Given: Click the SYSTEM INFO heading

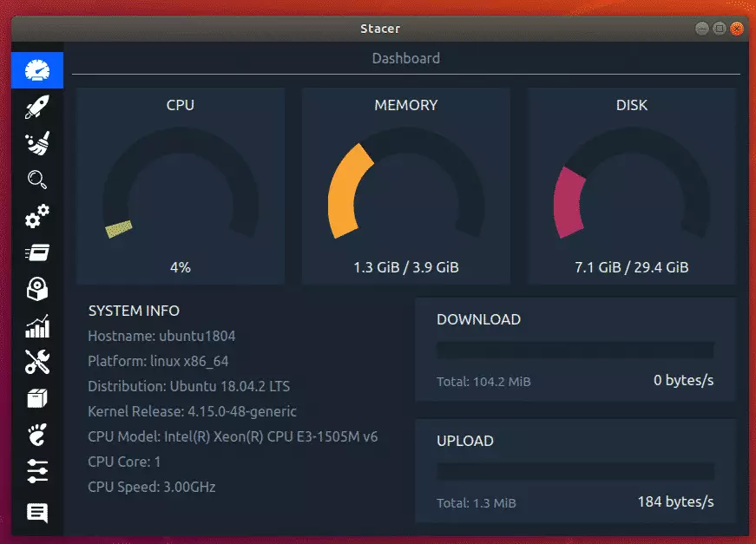Looking at the screenshot, I should click(x=134, y=311).
